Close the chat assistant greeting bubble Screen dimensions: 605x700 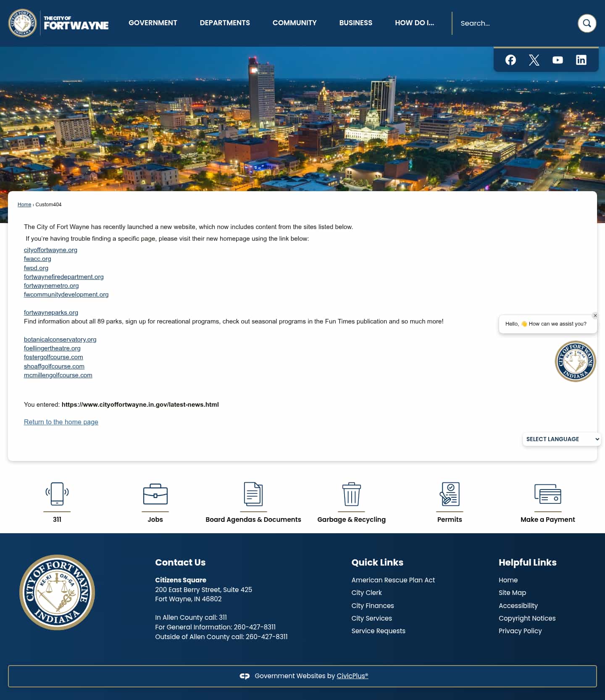click(x=595, y=316)
